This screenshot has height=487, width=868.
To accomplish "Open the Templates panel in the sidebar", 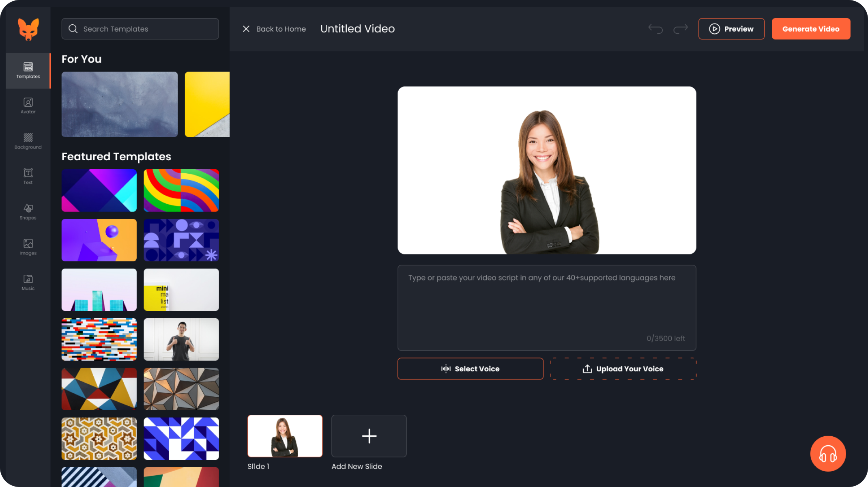I will [x=28, y=70].
